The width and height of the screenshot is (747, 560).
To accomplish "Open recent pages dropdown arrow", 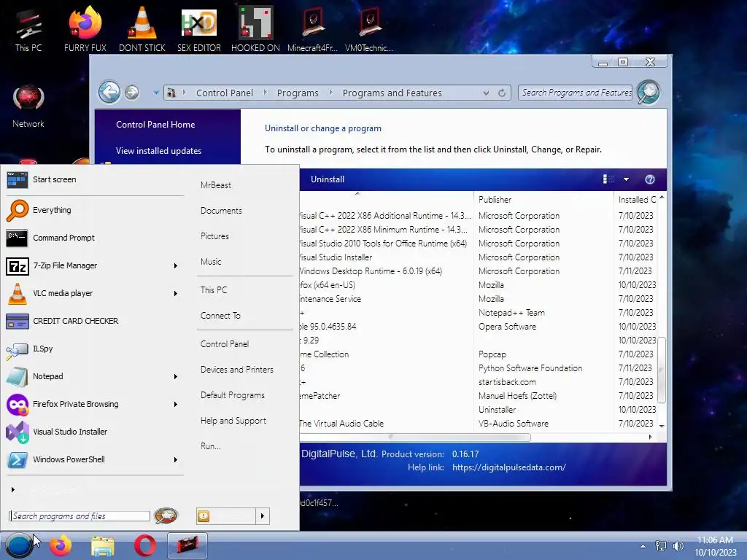I will (x=156, y=93).
